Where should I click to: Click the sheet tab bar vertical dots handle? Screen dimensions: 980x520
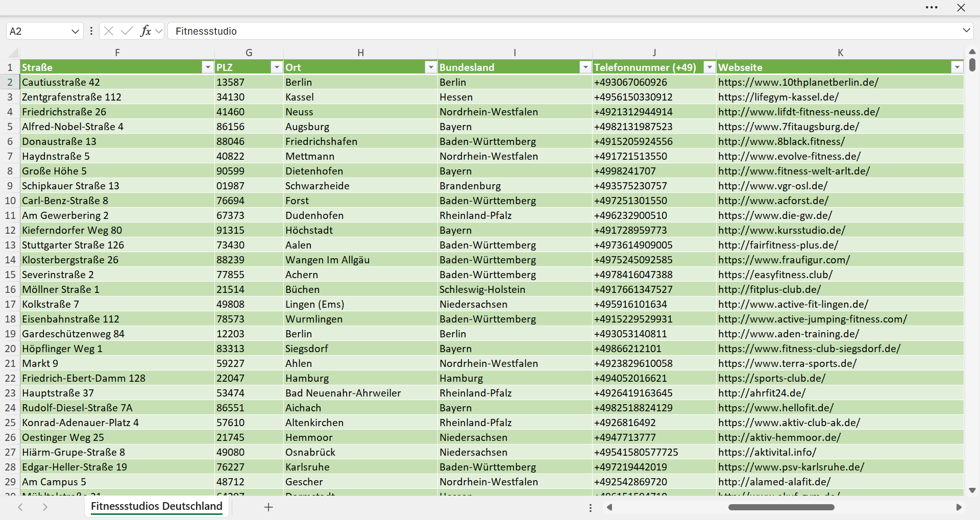pyautogui.click(x=591, y=508)
